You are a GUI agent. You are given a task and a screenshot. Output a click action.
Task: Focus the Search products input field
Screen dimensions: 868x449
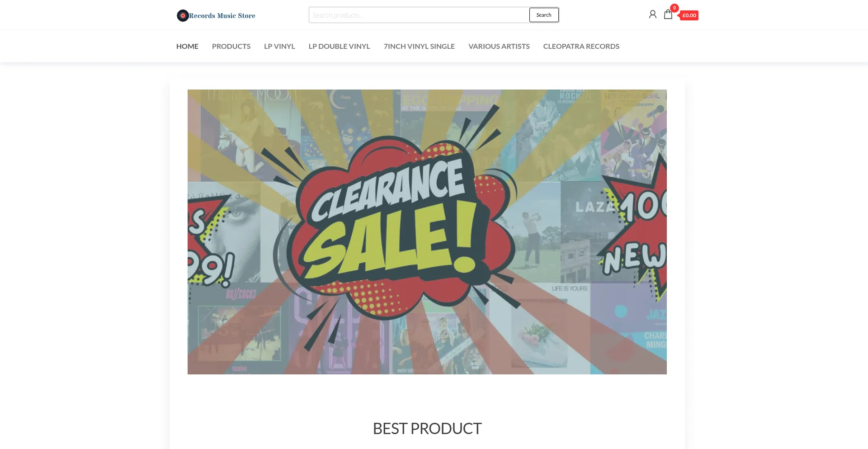click(x=419, y=15)
